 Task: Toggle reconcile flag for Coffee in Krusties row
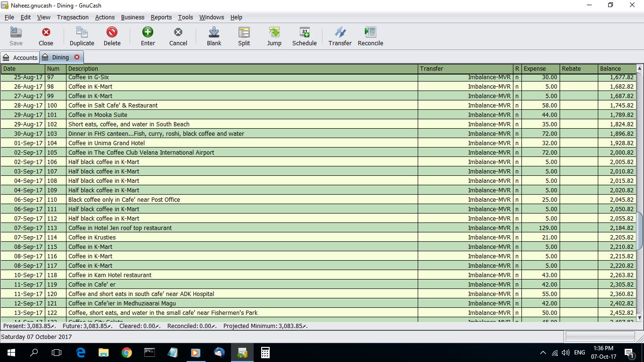click(517, 237)
